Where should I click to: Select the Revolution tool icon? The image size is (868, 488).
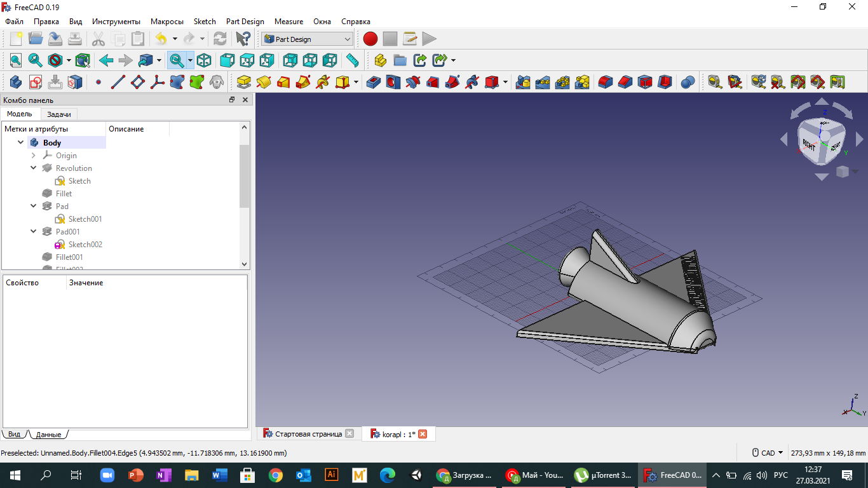(x=264, y=82)
